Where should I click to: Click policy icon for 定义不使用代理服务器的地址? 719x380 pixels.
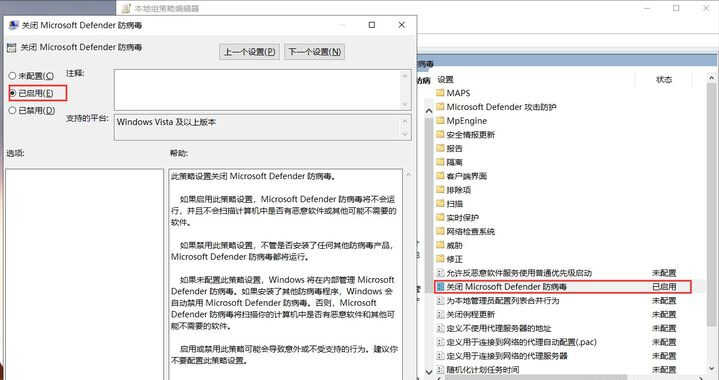(440, 328)
